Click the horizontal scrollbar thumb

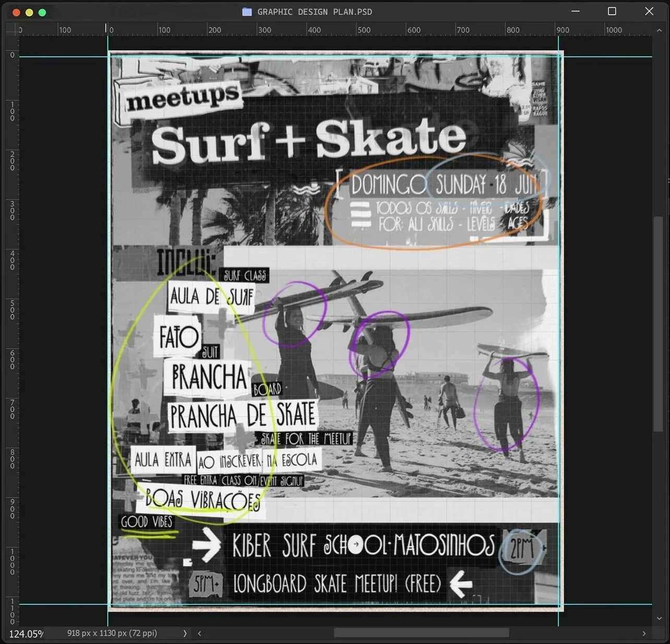(421, 633)
